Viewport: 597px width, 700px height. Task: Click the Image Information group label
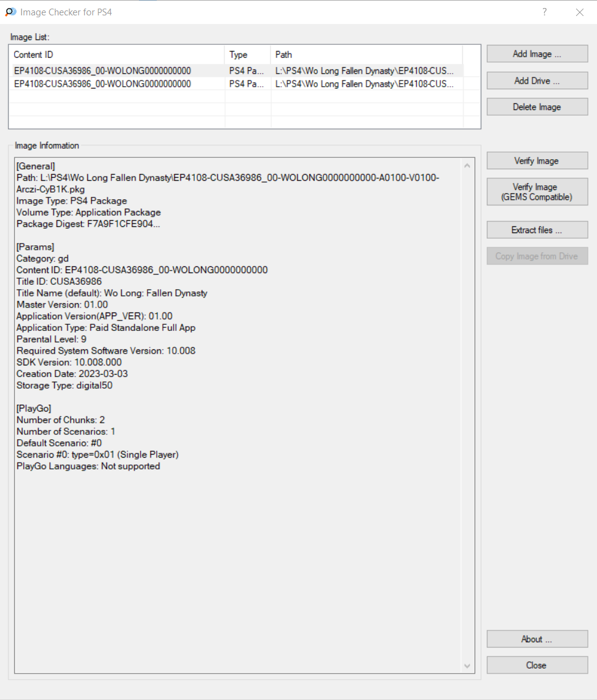tap(47, 146)
